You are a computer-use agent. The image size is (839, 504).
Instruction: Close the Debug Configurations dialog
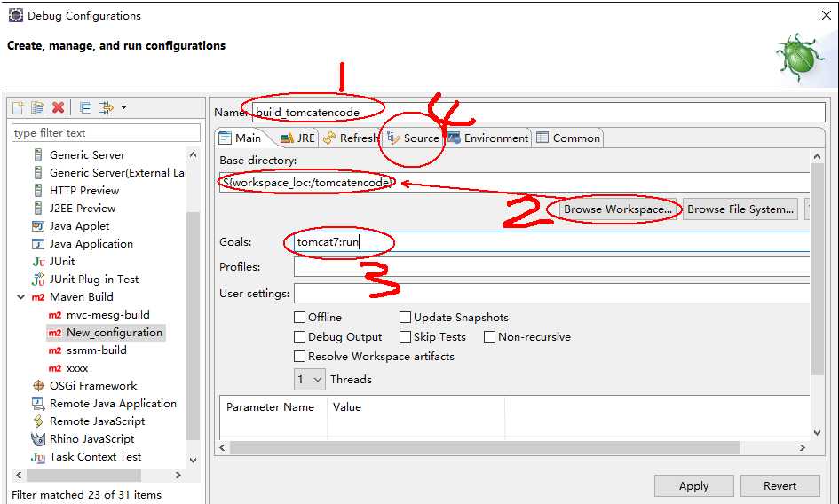(x=827, y=15)
